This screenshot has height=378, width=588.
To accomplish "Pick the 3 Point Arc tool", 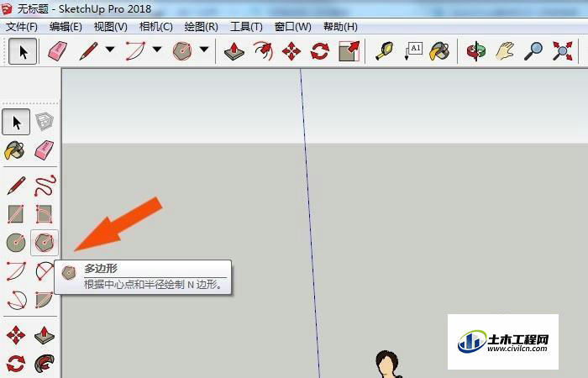I will click(16, 300).
